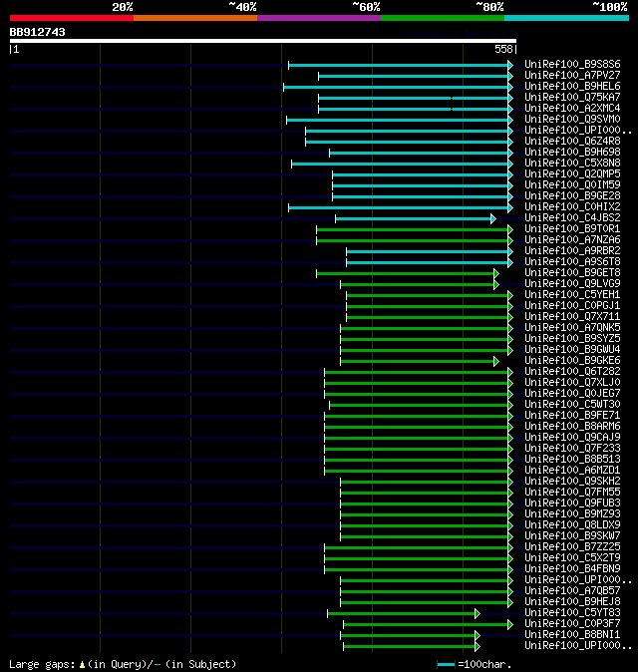Viewport: 638px width, 672px height.
Task: Click the UniRef100_Q0IM59 label
Action: click(x=572, y=185)
